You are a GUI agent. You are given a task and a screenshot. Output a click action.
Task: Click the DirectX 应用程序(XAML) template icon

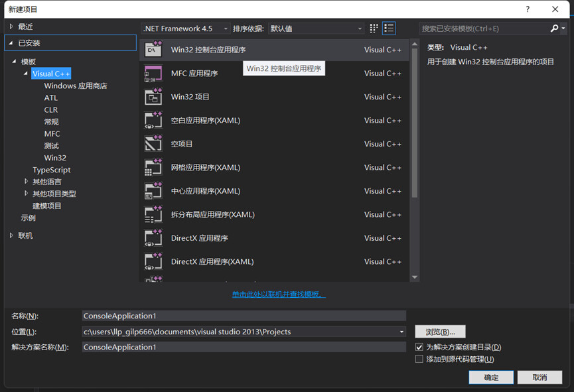(x=153, y=261)
